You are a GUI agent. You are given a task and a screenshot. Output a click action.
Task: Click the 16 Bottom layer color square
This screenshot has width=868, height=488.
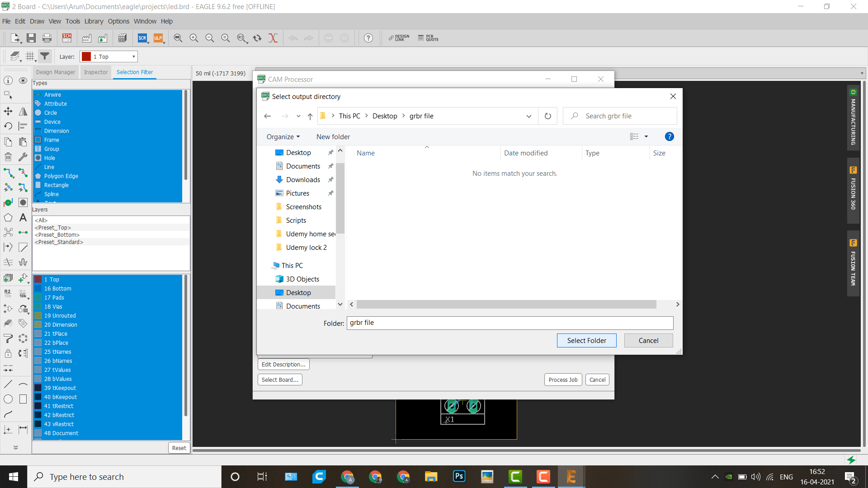point(38,289)
